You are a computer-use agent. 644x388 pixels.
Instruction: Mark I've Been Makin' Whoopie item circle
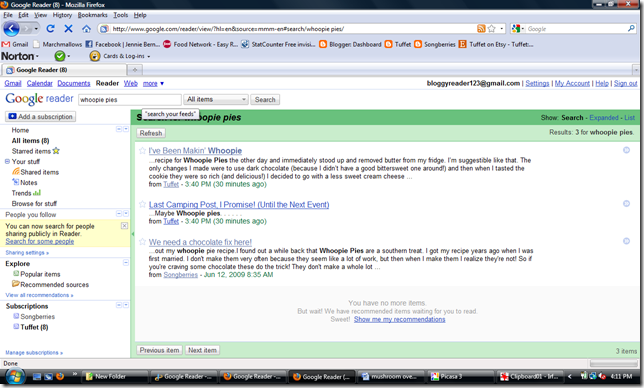626,150
